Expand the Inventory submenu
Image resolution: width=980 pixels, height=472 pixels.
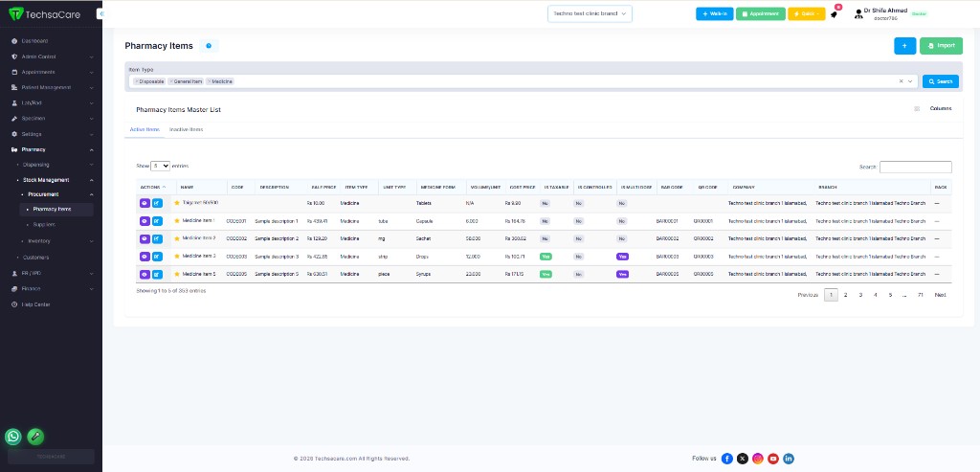tap(56, 240)
